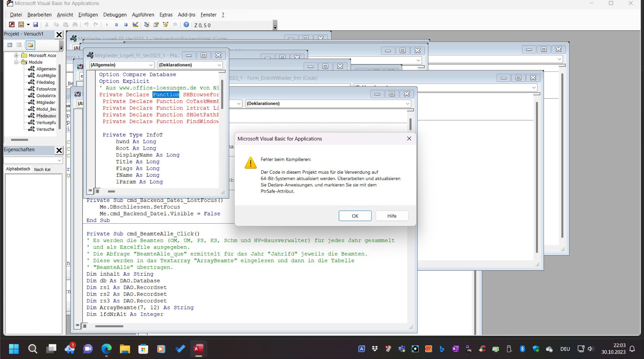Viewport: 644px width, 359px height.
Task: Switch to full module view in Pfadauswahl window
Action: tap(97, 191)
